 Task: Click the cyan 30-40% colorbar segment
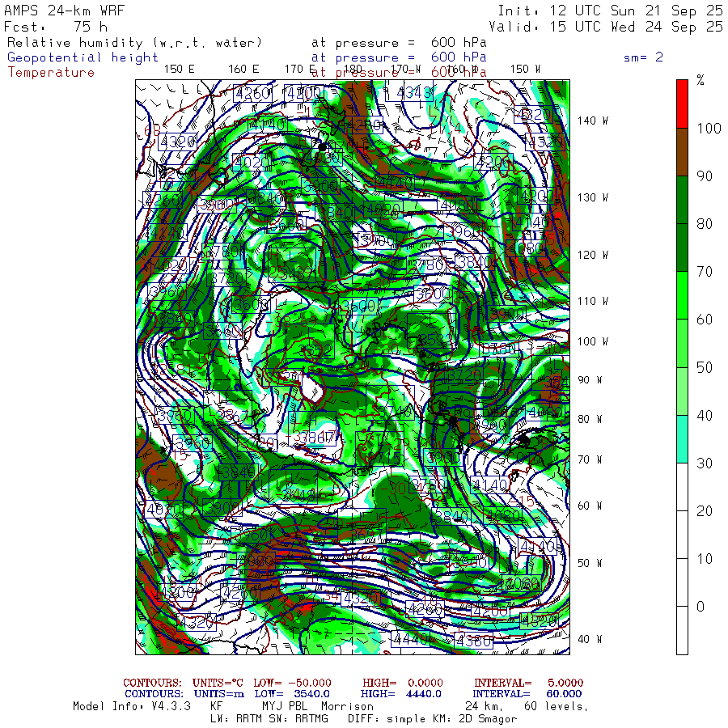pos(682,438)
